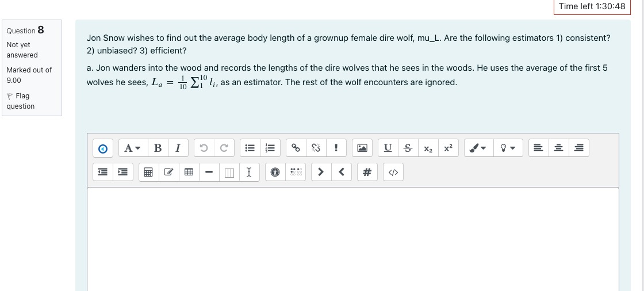The height and width of the screenshot is (291, 644).
Task: Outdent the paragraph
Action: tap(103, 172)
